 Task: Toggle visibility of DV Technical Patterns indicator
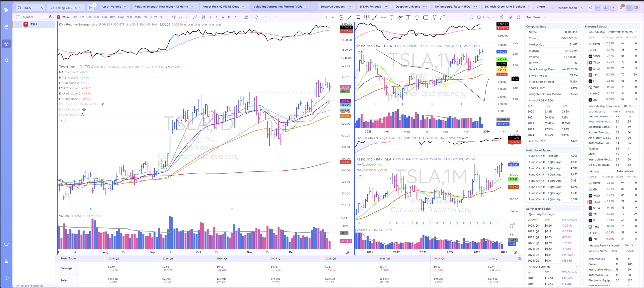(102, 104)
